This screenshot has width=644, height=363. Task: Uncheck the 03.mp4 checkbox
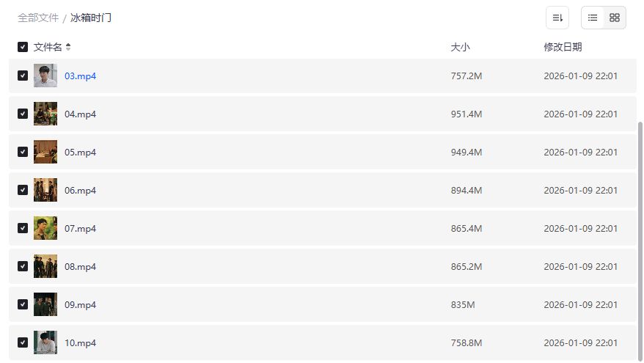[x=23, y=76]
